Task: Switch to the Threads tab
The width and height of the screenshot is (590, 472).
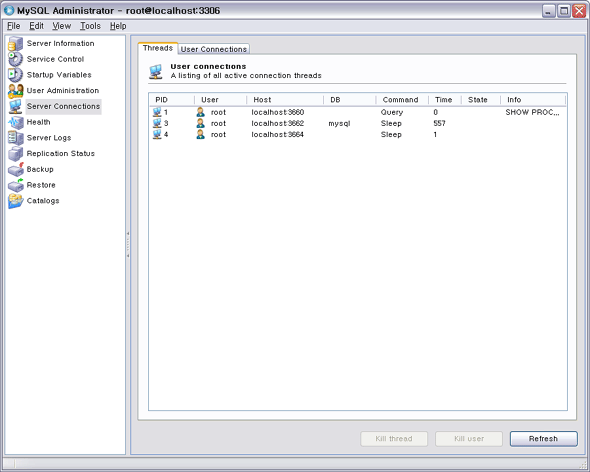Action: (x=158, y=48)
